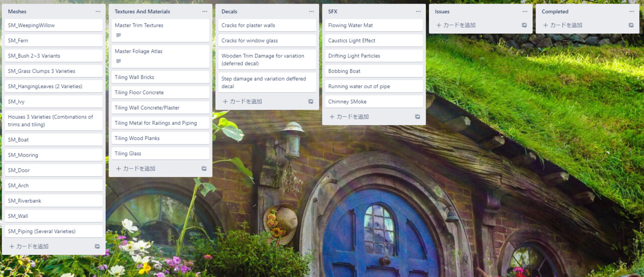Click description icon on Master Foliage Atlas card
Viewport: 644px width, 277px height.
118,61
